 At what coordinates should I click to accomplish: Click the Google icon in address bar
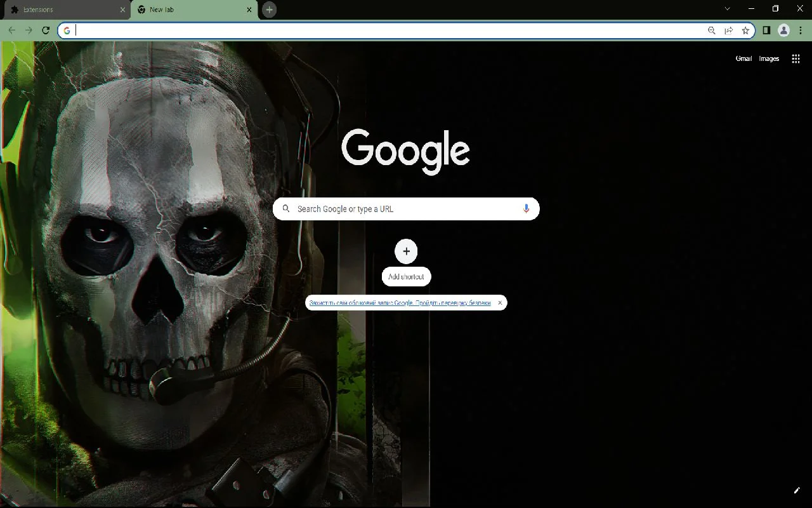click(67, 30)
